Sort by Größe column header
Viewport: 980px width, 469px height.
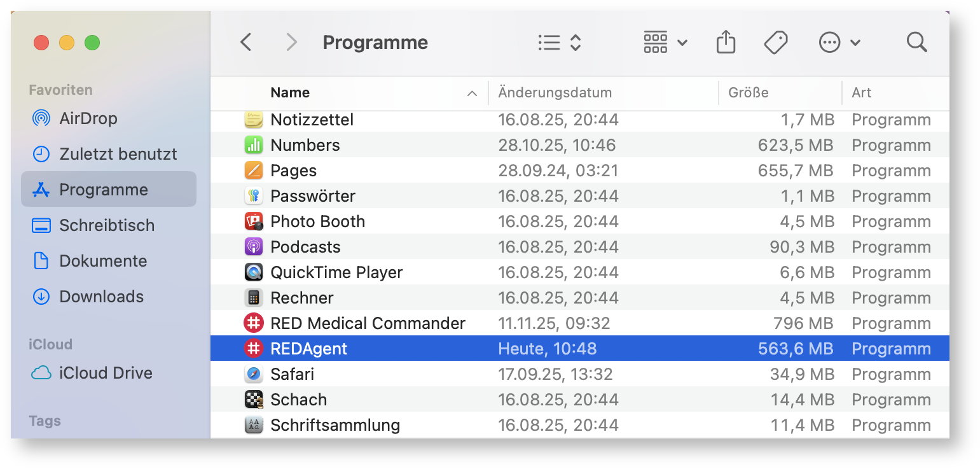[748, 93]
